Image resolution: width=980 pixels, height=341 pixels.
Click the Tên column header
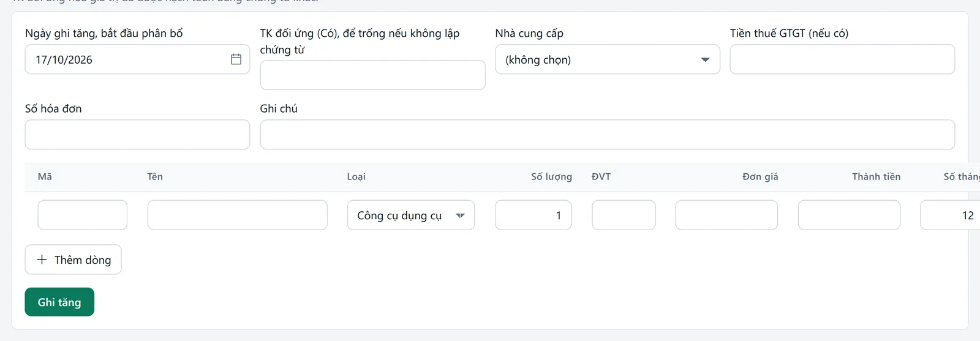coord(155,176)
